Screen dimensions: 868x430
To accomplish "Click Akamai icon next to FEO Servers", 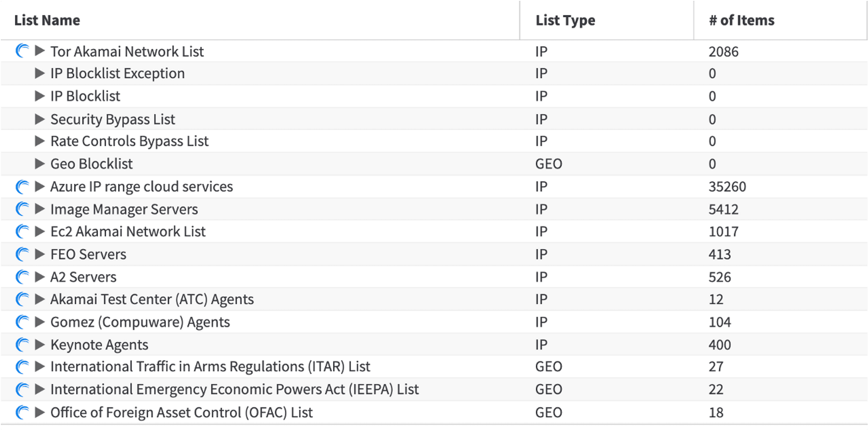I will tap(22, 254).
